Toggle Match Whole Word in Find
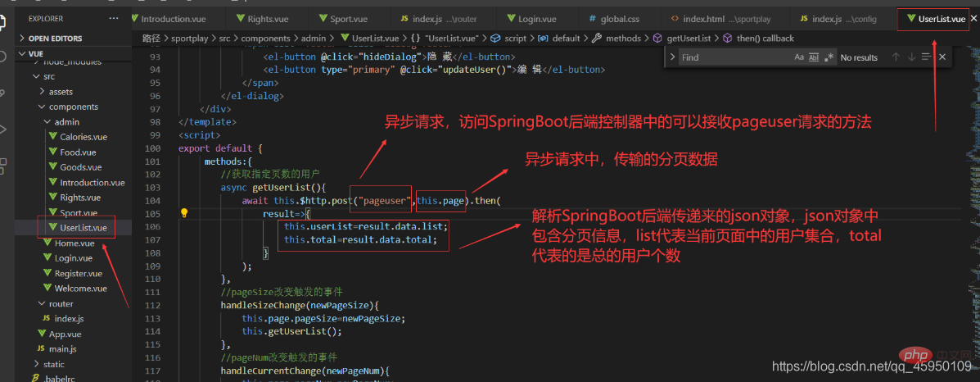This screenshot has height=382, width=980. coord(814,57)
